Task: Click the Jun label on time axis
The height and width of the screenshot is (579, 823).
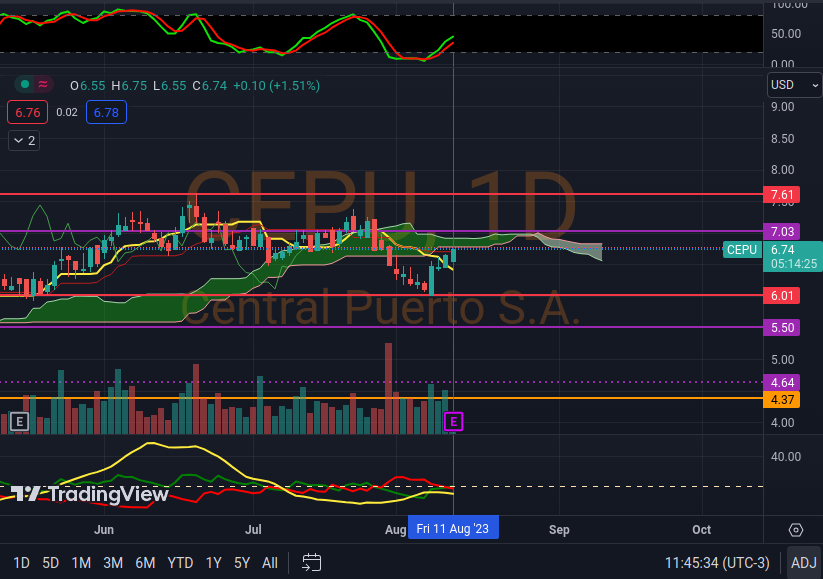Action: (x=104, y=530)
